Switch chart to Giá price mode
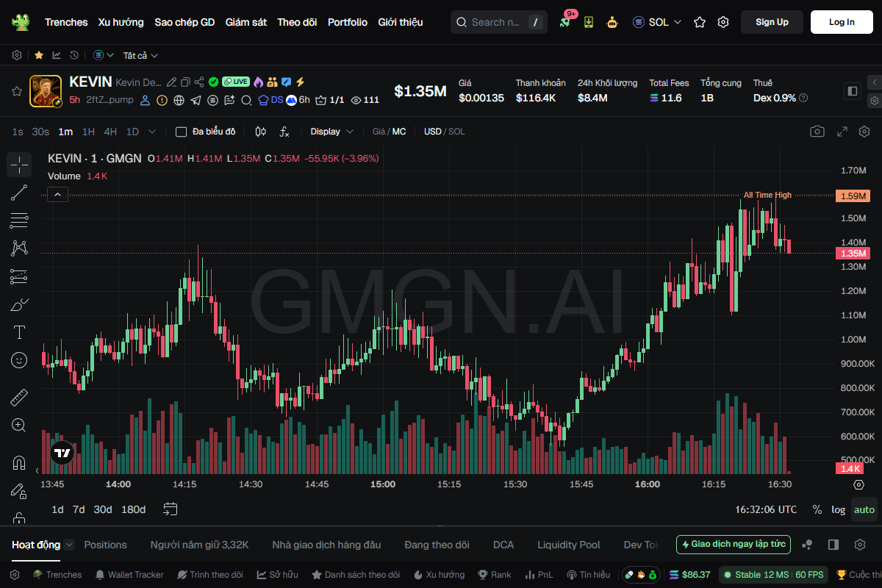Screen dimensions: 882x588 379,132
